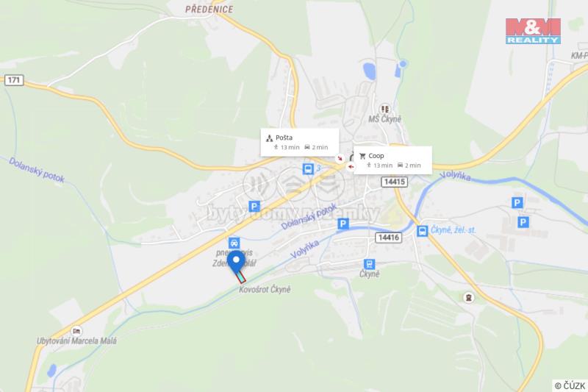Click the 14415 road number label
588x392 pixels.
(x=395, y=182)
